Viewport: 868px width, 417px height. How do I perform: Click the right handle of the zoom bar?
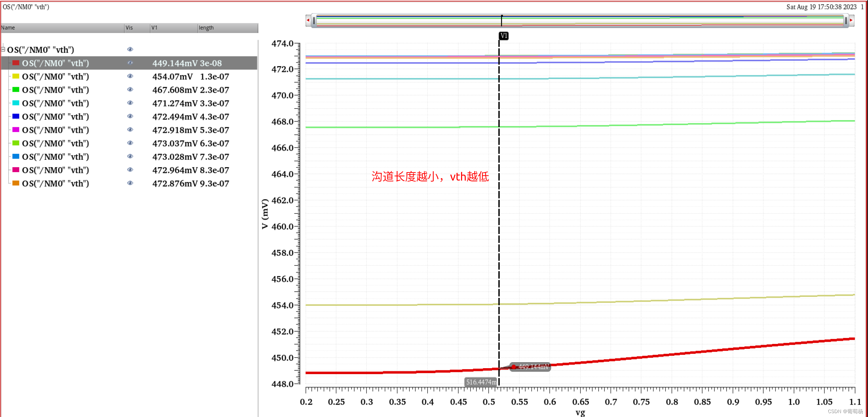coord(846,21)
